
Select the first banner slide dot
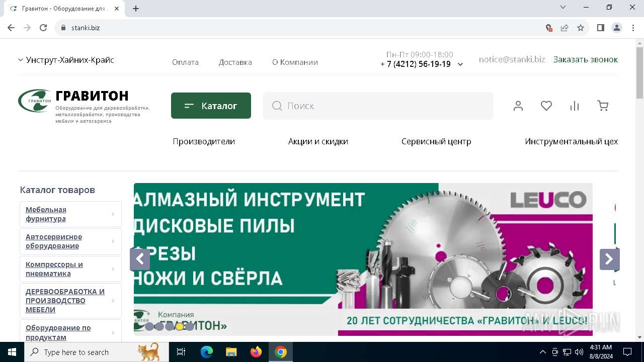coord(149,326)
